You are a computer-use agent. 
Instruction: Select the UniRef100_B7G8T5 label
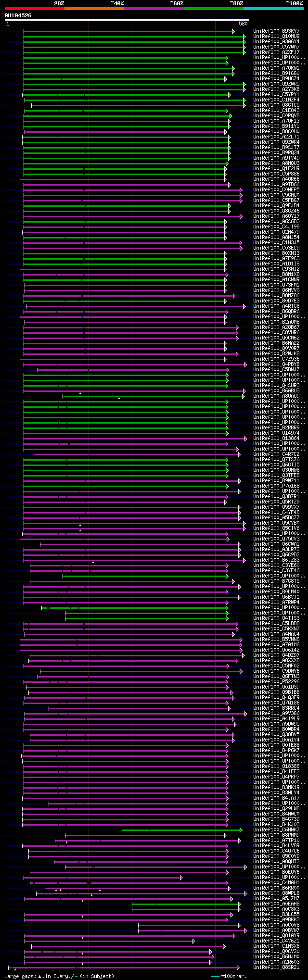pos(276,581)
